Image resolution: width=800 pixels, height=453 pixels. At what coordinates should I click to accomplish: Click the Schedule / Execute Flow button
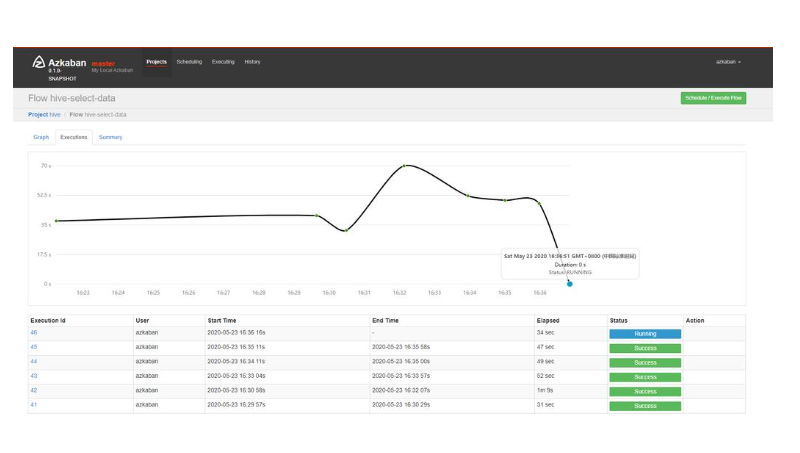click(713, 98)
